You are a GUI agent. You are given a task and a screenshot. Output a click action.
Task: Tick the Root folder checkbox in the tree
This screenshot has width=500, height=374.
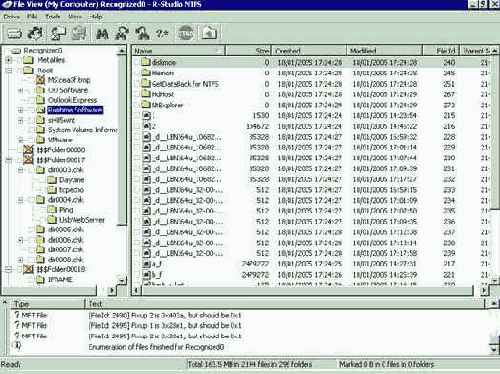point(19,70)
